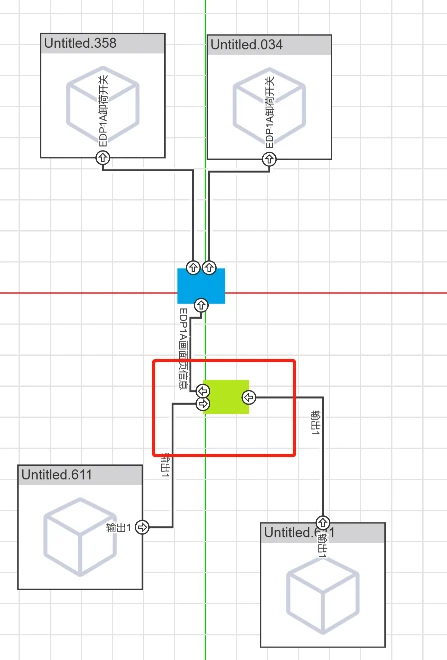Click EDP1A卸荷开关 label inside Untitled.358
The height and width of the screenshot is (660, 447).
(x=104, y=110)
